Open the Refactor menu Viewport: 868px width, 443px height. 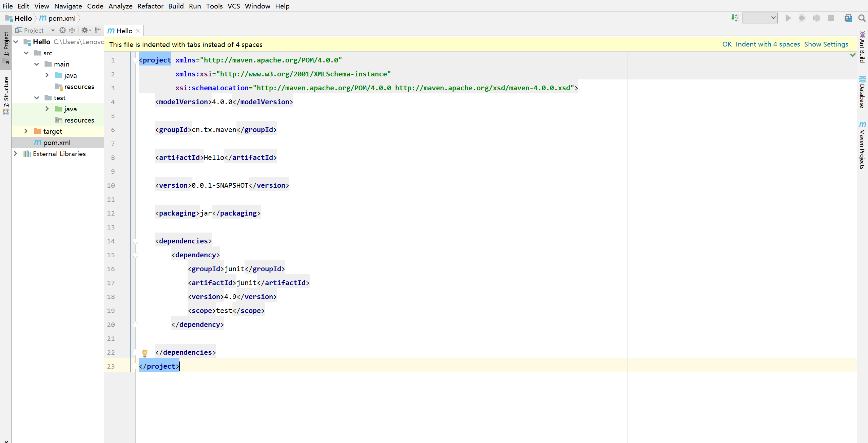(x=150, y=6)
